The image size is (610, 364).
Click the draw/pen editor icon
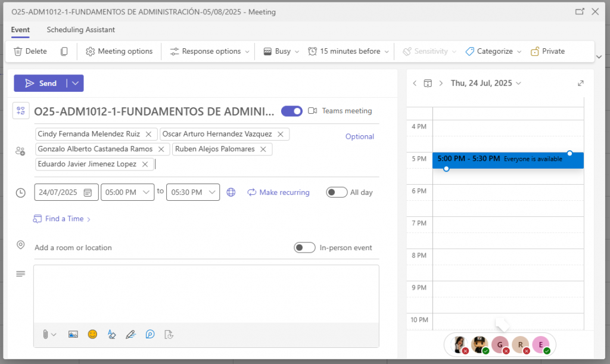tap(130, 334)
